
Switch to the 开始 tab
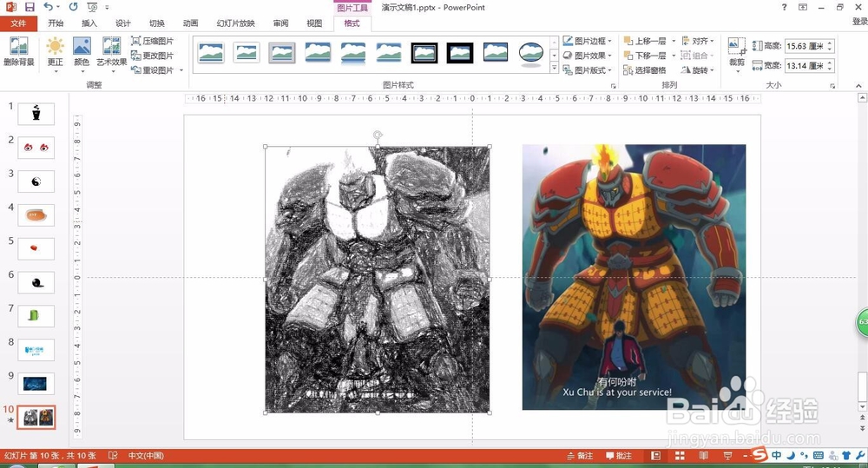pos(56,23)
